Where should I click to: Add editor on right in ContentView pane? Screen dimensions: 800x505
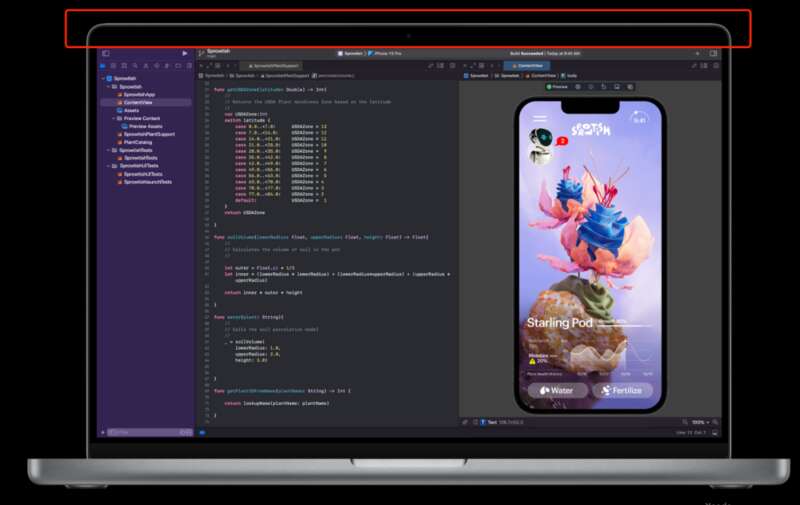tap(716, 66)
